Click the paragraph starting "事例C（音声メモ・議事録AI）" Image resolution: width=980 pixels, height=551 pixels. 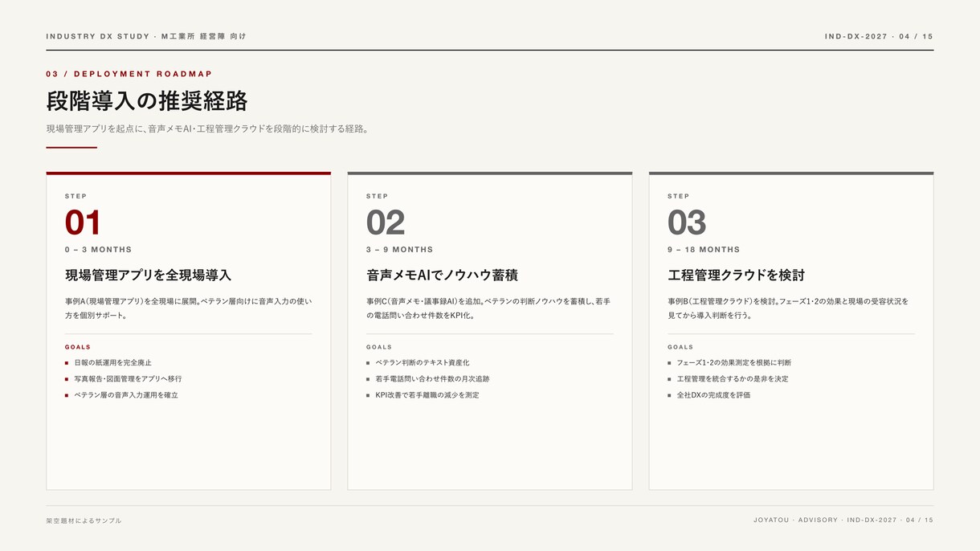tap(488, 308)
